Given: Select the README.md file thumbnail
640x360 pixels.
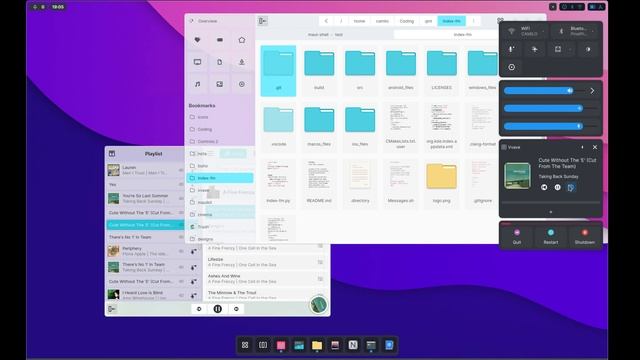Looking at the screenshot, I should tap(319, 176).
